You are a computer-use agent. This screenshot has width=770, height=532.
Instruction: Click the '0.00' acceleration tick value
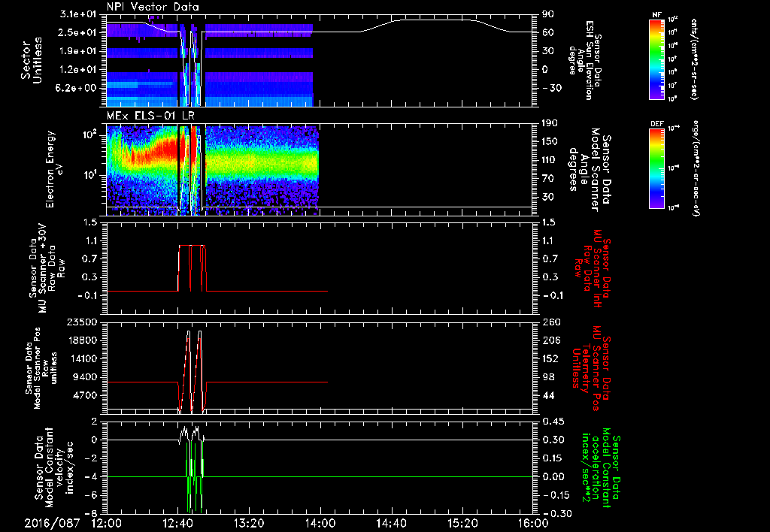[x=553, y=477]
